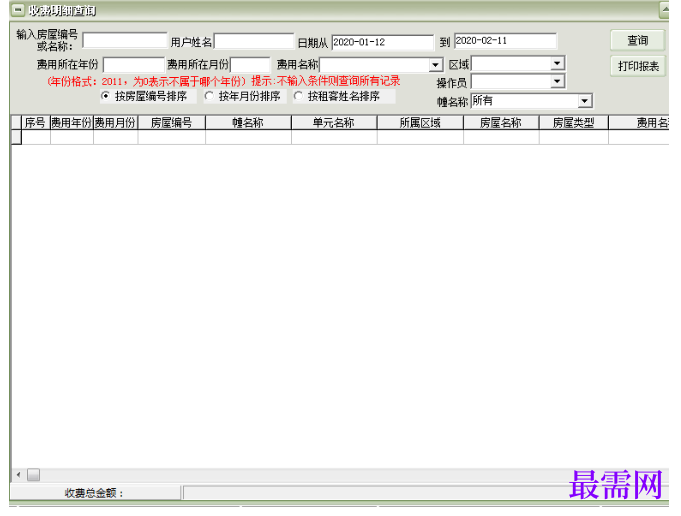
Task: Click the 房屋名称 column header
Action: point(501,123)
